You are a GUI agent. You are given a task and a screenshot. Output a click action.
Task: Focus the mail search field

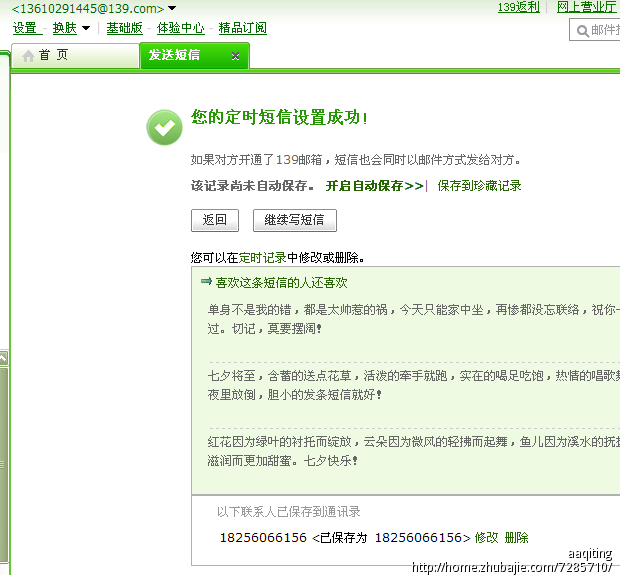pos(595,30)
